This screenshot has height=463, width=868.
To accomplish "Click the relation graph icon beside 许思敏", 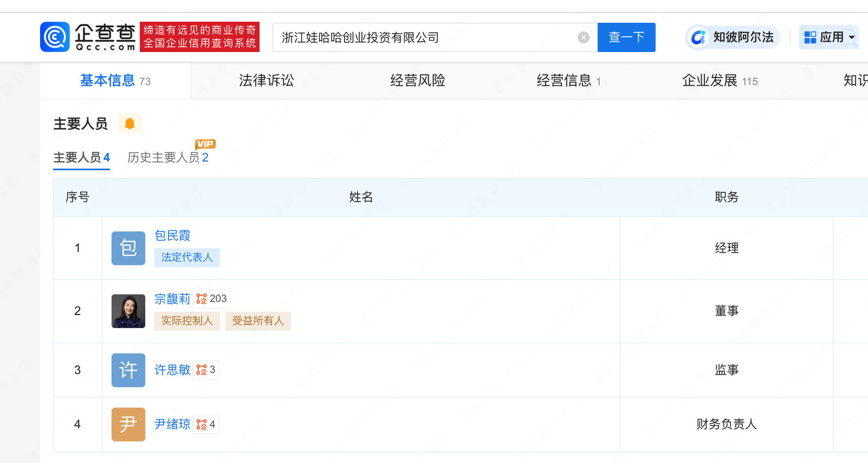I will click(x=202, y=370).
